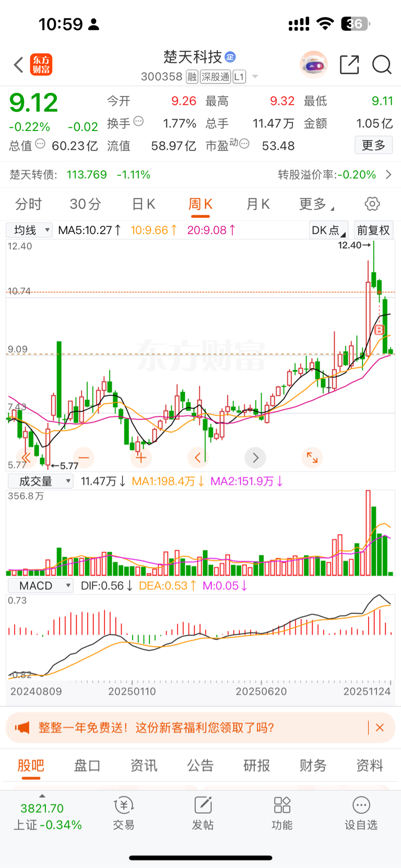This screenshot has height=868, width=401.
Task: Open 均线 indicator dropdown
Action: (29, 230)
